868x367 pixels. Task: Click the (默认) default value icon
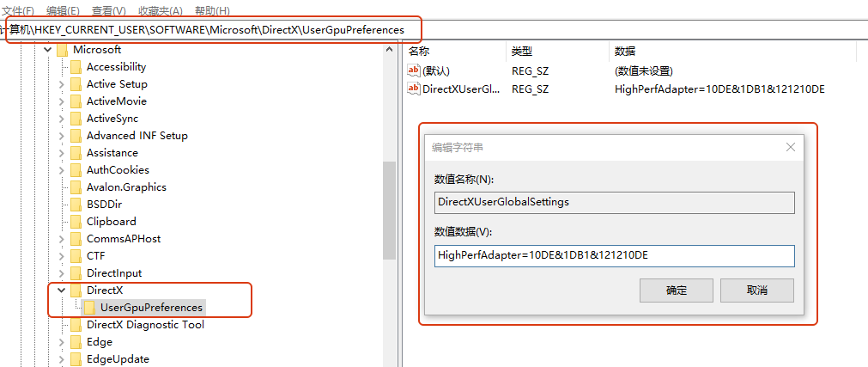pyautogui.click(x=414, y=71)
